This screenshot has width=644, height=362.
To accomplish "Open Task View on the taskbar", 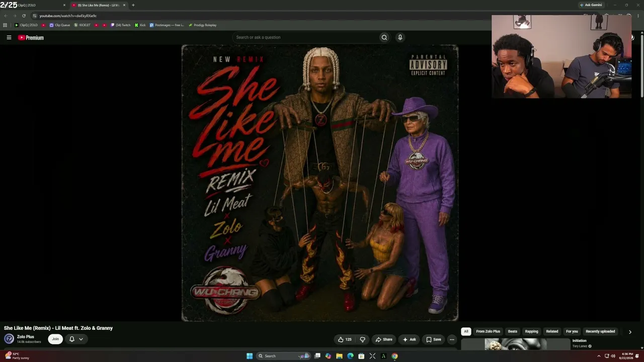I will [x=317, y=356].
